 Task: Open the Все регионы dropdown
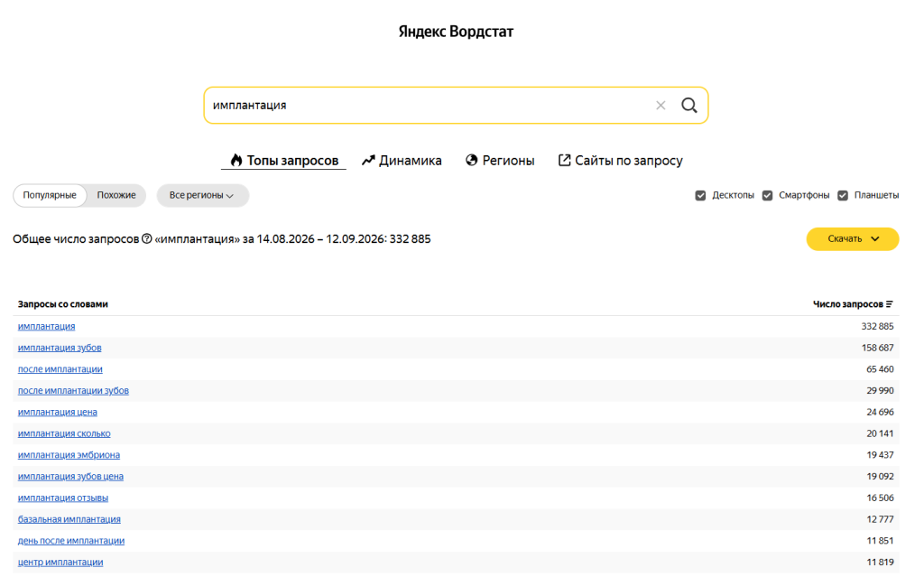(x=202, y=195)
